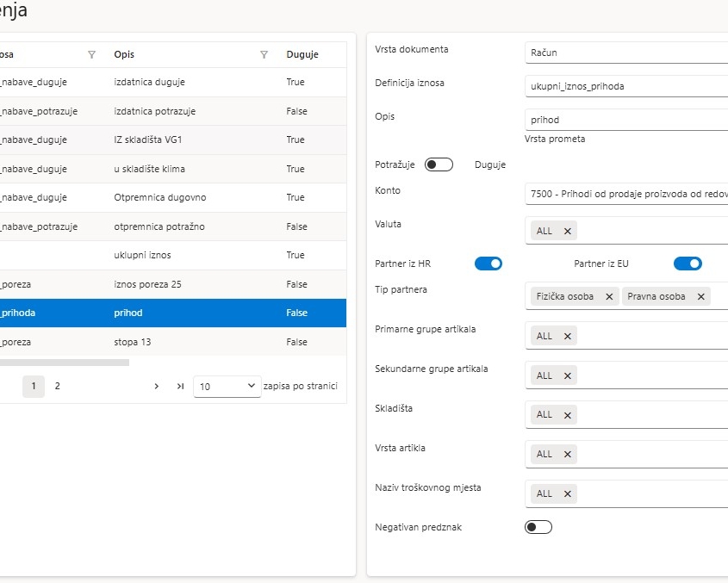Remove the Fizička osoba partner tag
The height and width of the screenshot is (583, 728).
click(609, 296)
